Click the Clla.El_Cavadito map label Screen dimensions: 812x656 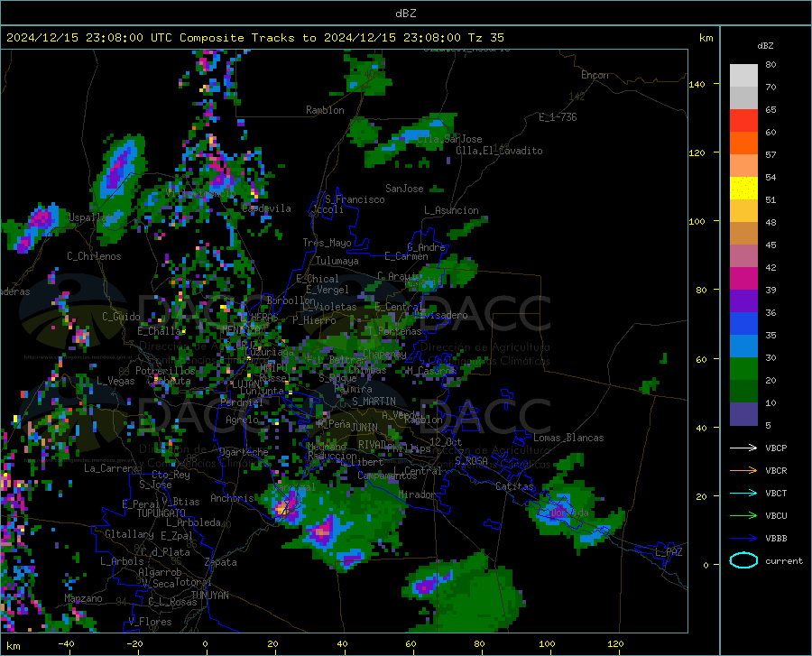coord(499,151)
